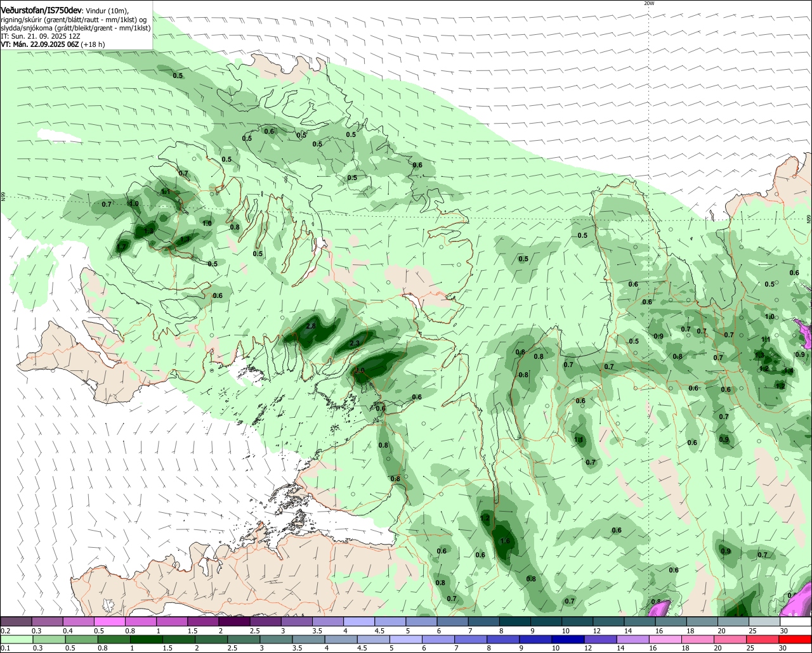The image size is (812, 653).
Task: Select the dark navy rain swatch labeled 10
Action: click(568, 640)
